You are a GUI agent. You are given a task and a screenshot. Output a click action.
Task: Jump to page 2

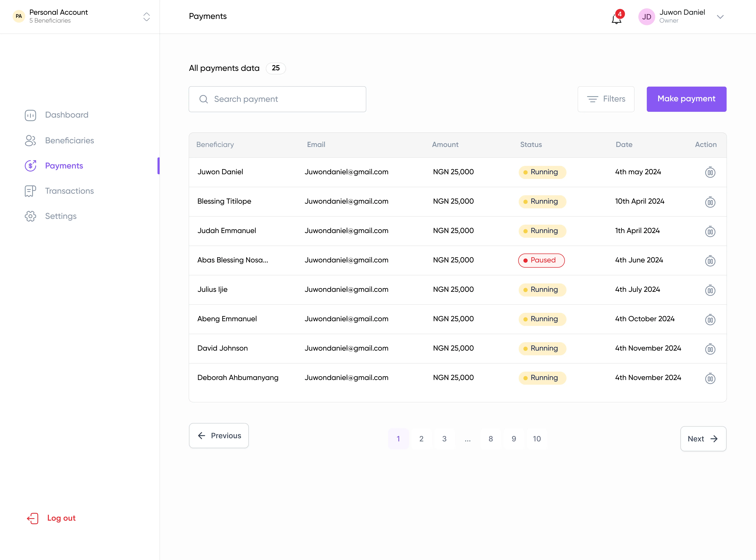[x=421, y=439]
